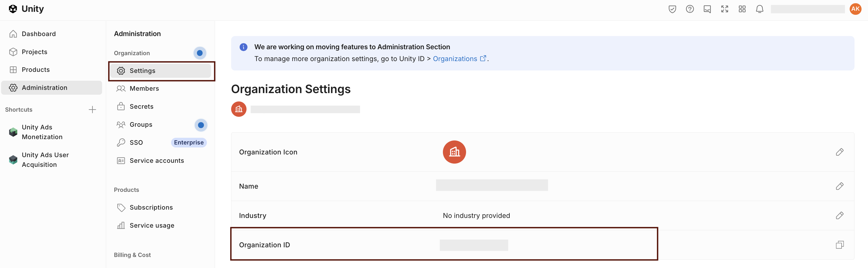Add a new shortcut with plus icon
Viewport: 868px width, 268px height.
pos(92,110)
